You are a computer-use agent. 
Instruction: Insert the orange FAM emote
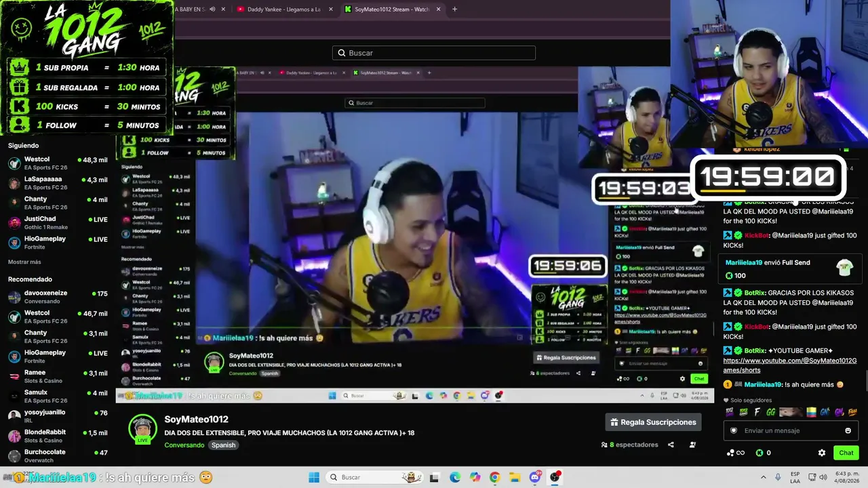852,412
